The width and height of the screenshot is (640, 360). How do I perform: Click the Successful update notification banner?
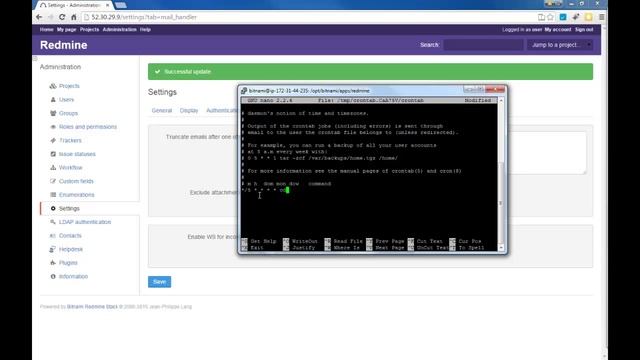tap(370, 72)
